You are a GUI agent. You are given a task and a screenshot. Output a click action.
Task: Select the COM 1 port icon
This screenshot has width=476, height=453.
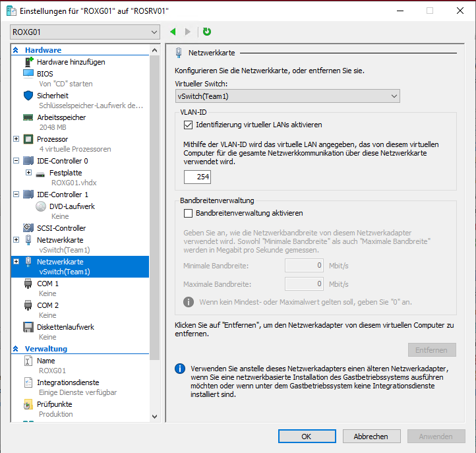pos(28,284)
